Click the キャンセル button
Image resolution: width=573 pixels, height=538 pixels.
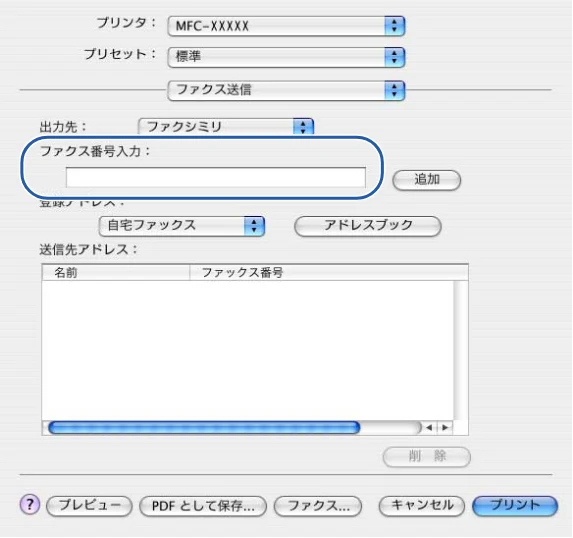pyautogui.click(x=422, y=506)
